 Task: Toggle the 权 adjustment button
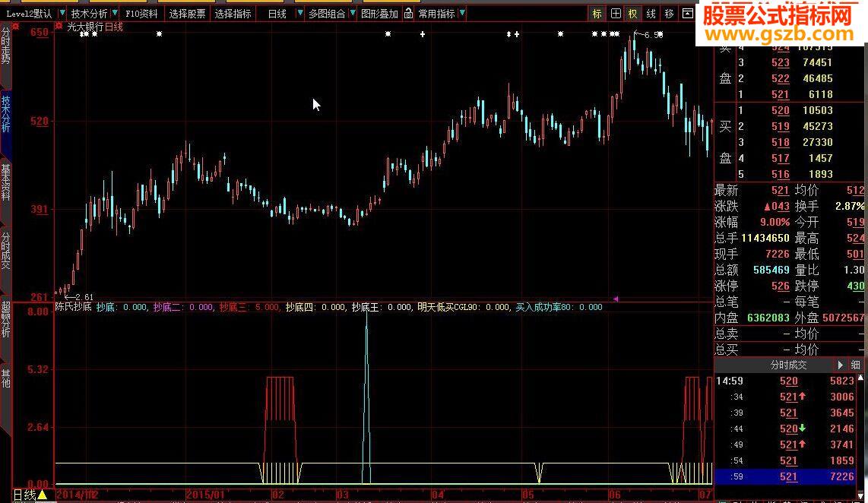(x=632, y=14)
